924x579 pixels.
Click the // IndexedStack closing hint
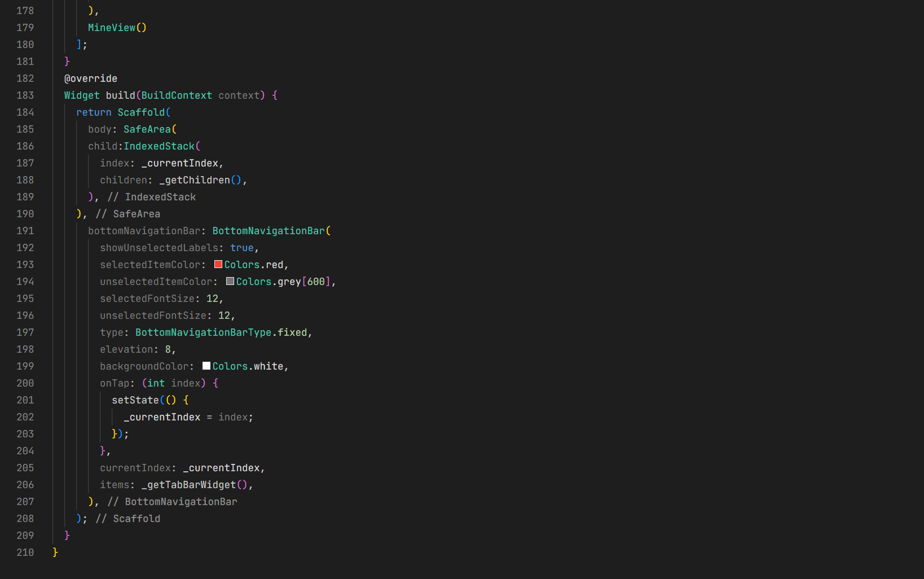[x=152, y=197]
